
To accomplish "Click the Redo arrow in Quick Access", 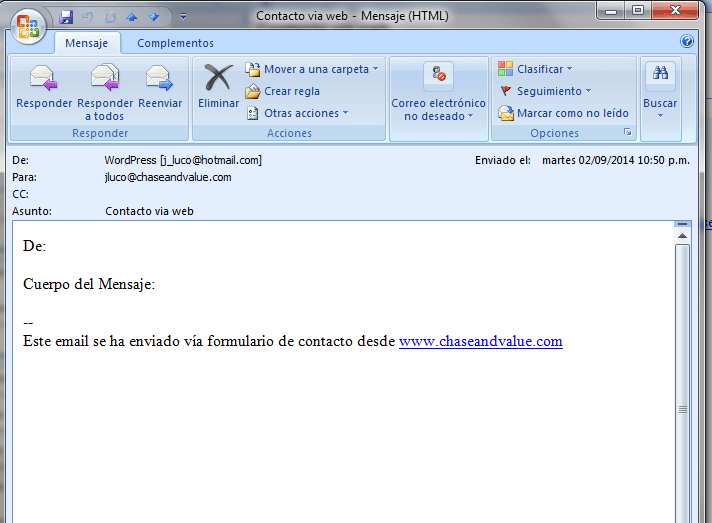I will (x=110, y=17).
